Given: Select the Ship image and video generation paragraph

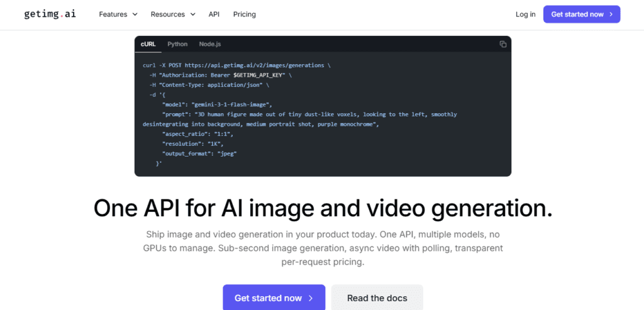Looking at the screenshot, I should tap(323, 248).
